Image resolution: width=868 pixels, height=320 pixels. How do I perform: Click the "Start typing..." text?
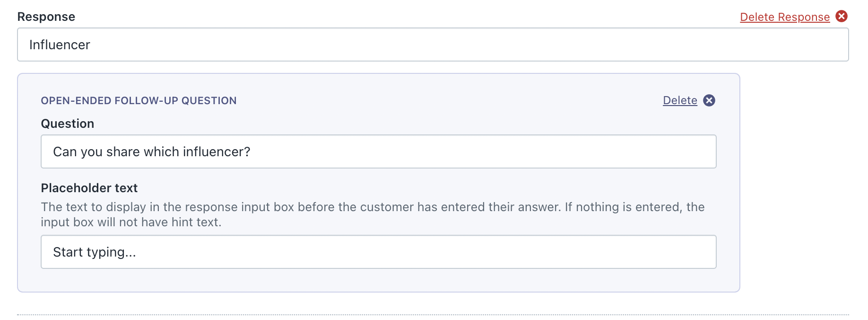(x=94, y=252)
